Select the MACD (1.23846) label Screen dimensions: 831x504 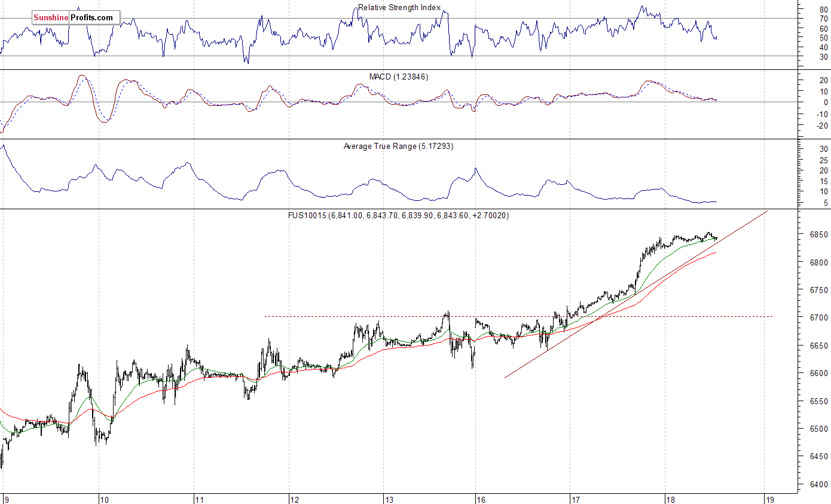pyautogui.click(x=399, y=77)
